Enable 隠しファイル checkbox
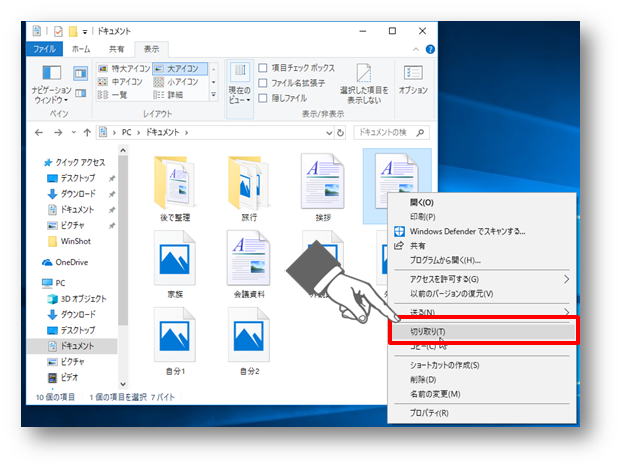 262,98
